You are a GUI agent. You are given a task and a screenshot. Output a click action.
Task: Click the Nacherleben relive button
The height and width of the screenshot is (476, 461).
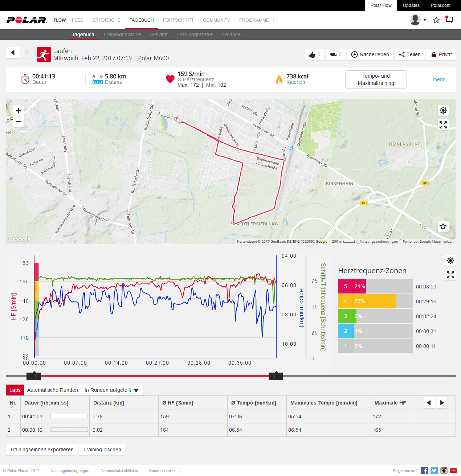[x=370, y=54]
